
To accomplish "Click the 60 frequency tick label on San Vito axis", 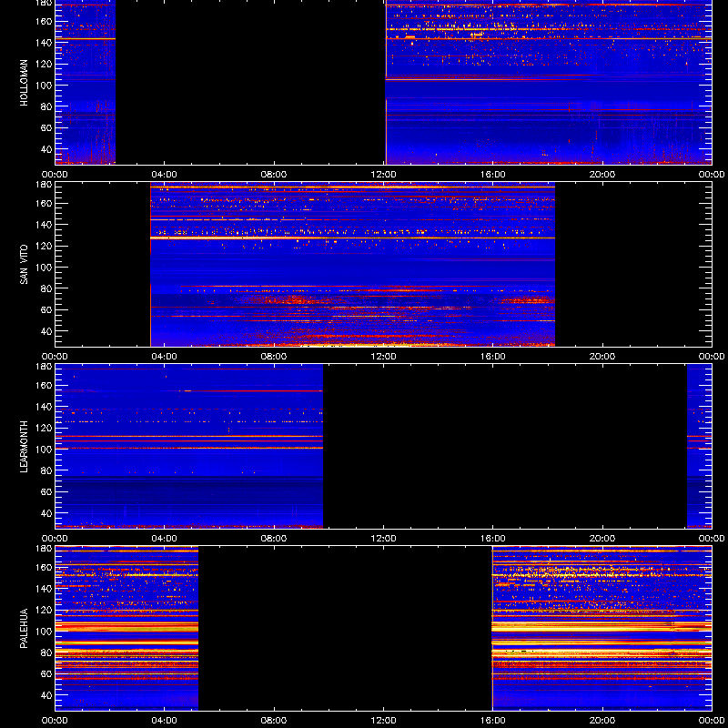I will pyautogui.click(x=47, y=309).
